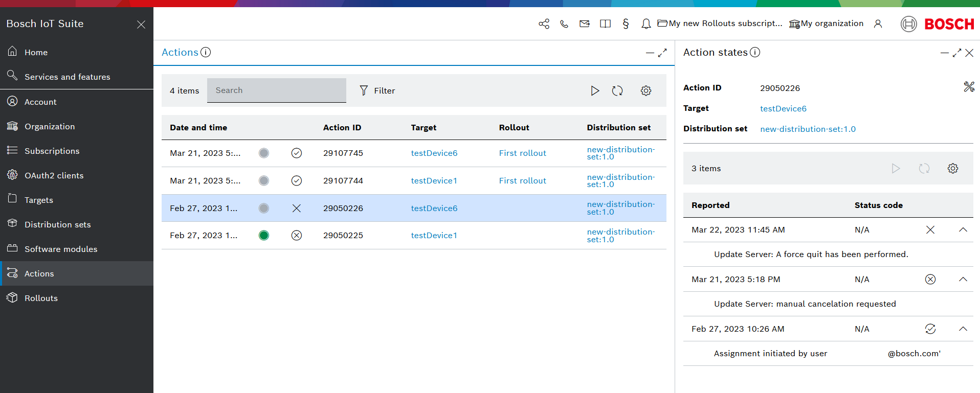The height and width of the screenshot is (393, 980).
Task: Open First rollout link for action 29107745
Action: point(522,153)
